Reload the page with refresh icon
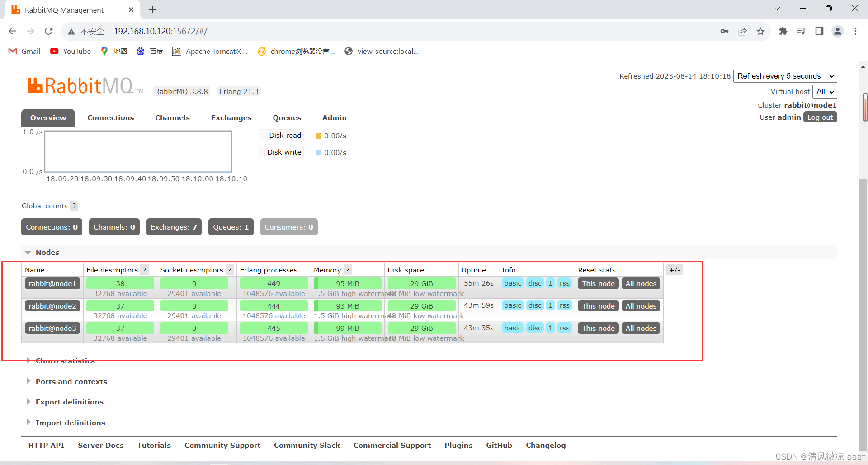The image size is (868, 465). [x=49, y=31]
